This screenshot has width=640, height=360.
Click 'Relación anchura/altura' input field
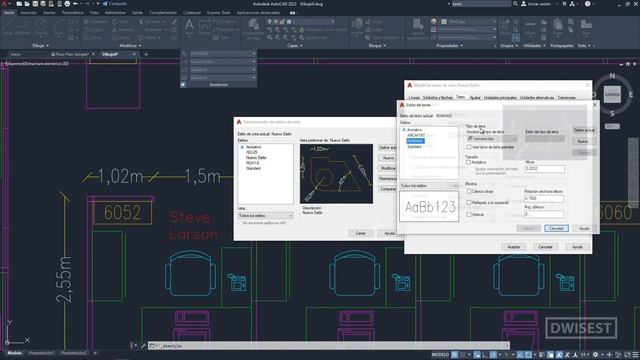[x=544, y=198]
